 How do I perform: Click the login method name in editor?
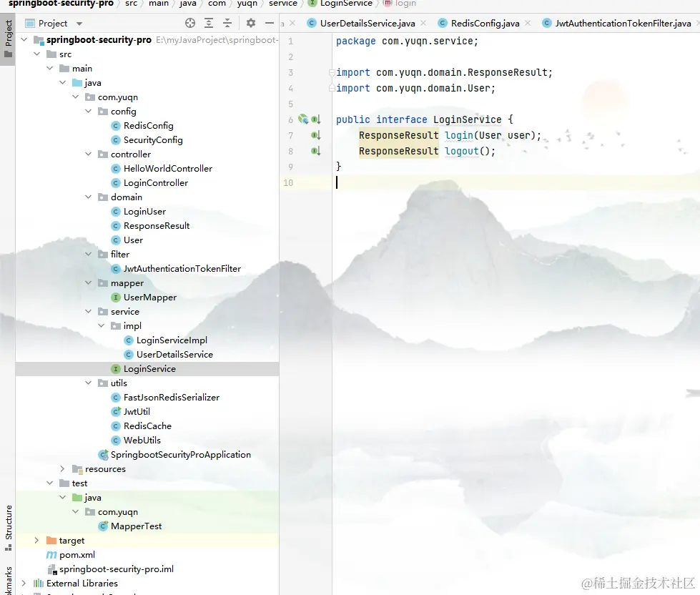tap(459, 135)
